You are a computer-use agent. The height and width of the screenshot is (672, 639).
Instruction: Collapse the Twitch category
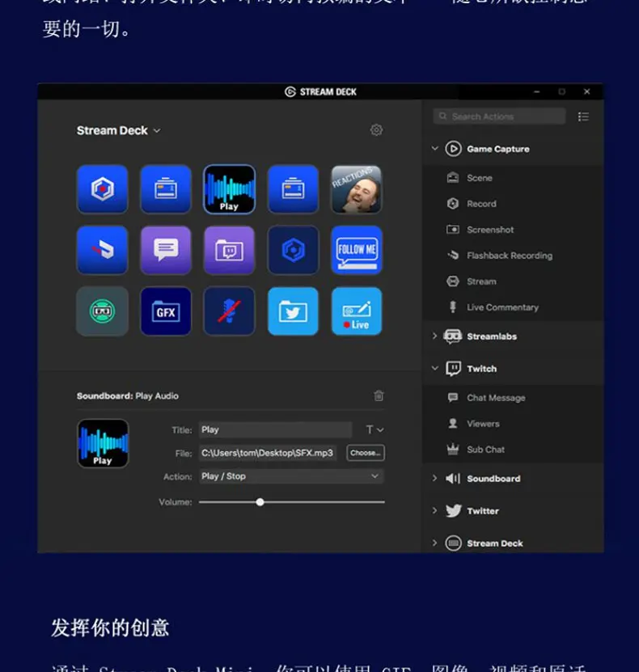[x=435, y=368]
